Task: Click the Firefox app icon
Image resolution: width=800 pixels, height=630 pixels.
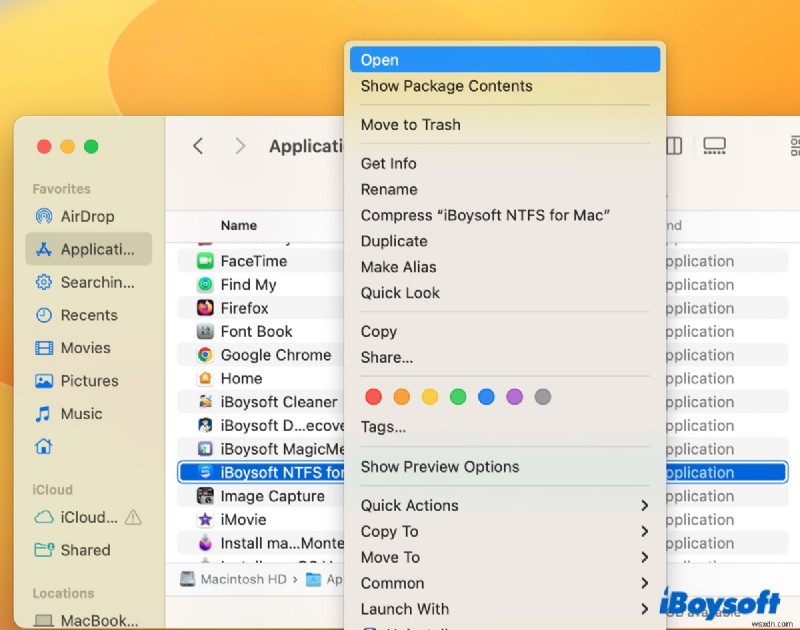Action: point(205,308)
